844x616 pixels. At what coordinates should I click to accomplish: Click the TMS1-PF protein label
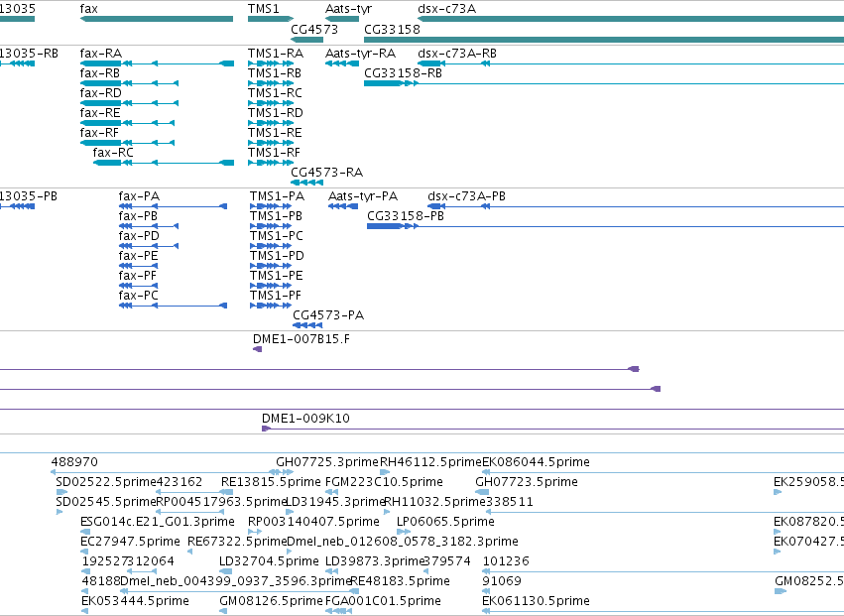point(276,296)
